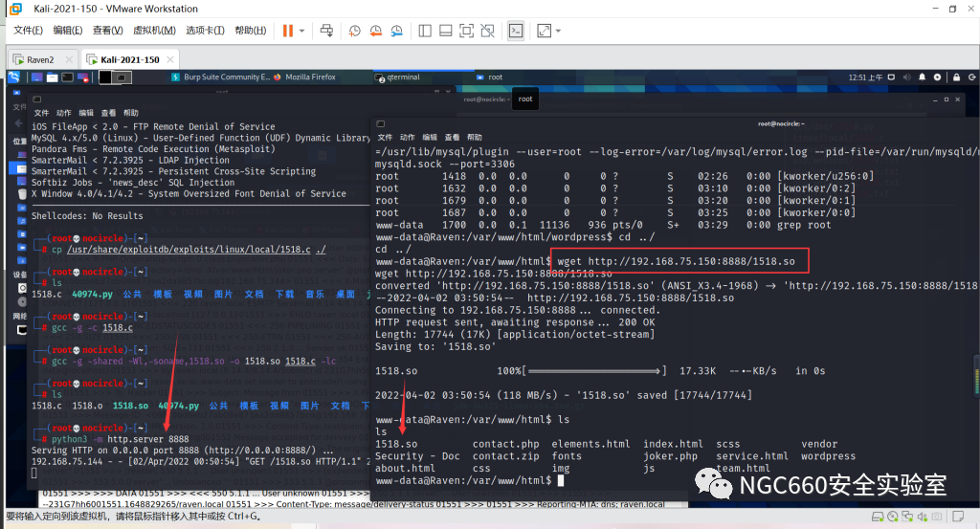Image resolution: width=980 pixels, height=529 pixels.
Task: Click the log out icon in Kali panel
Action: [972, 77]
